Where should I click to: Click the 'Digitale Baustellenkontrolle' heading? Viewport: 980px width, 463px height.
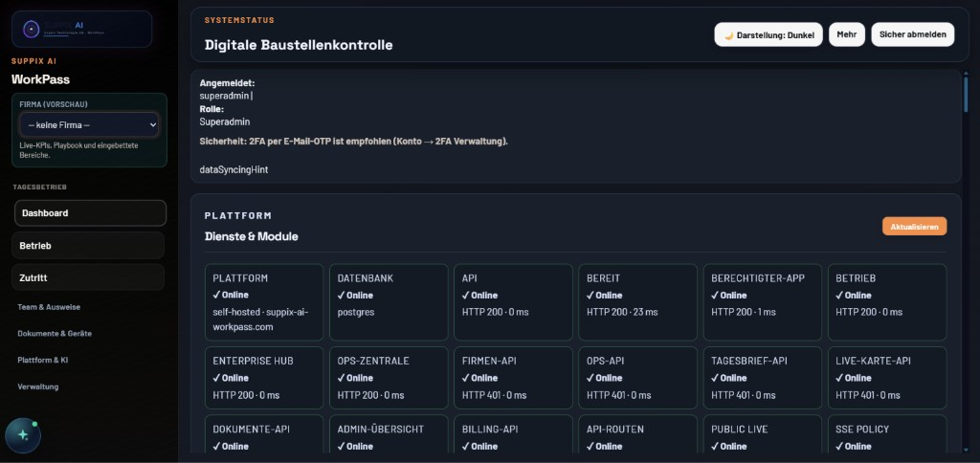(299, 45)
